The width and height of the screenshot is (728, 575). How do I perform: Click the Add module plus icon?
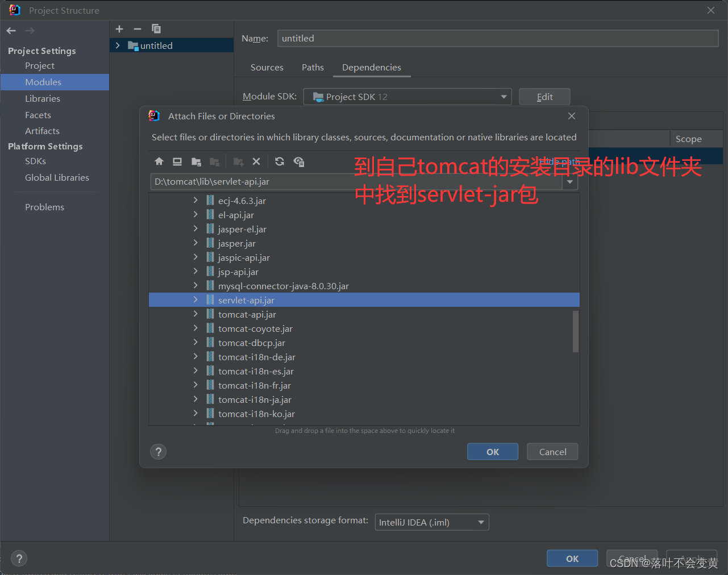click(x=119, y=29)
